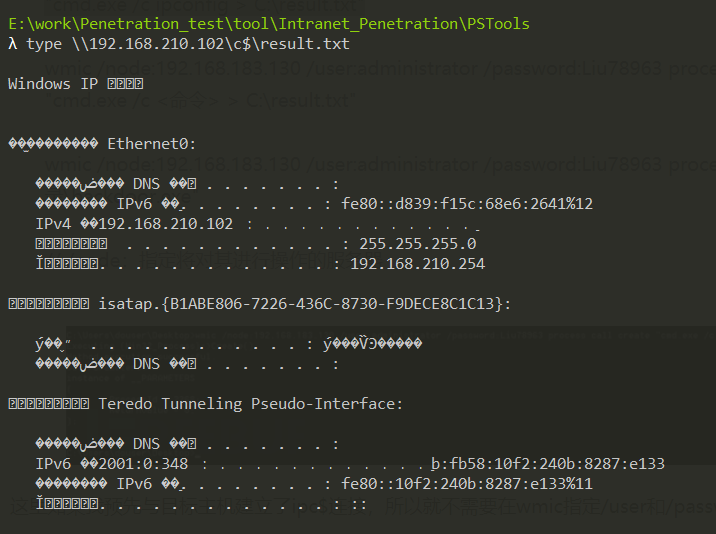The height and width of the screenshot is (534, 716).
Task: Click the green PSTools directory path line
Action: click(x=269, y=24)
